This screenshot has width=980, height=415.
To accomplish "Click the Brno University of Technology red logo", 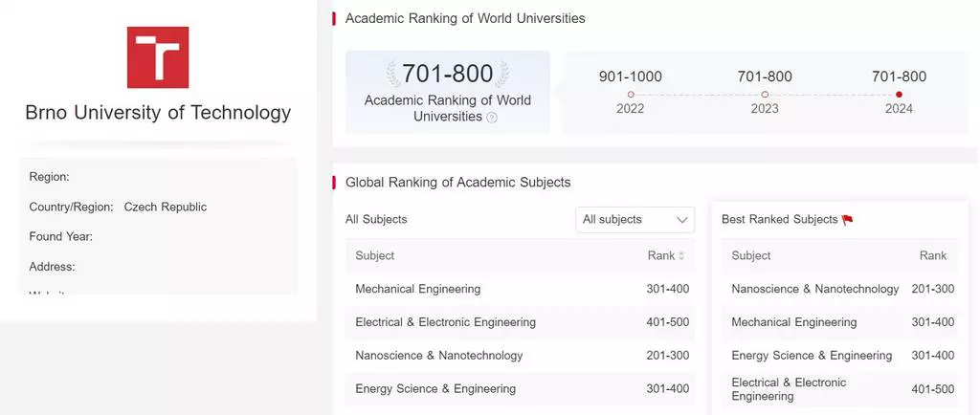I will pos(158,57).
